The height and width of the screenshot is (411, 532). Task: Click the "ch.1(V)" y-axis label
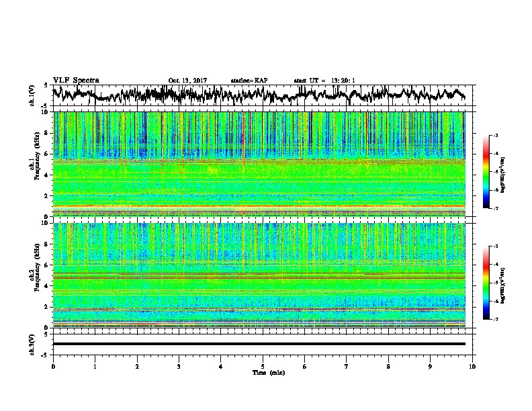coord(32,95)
